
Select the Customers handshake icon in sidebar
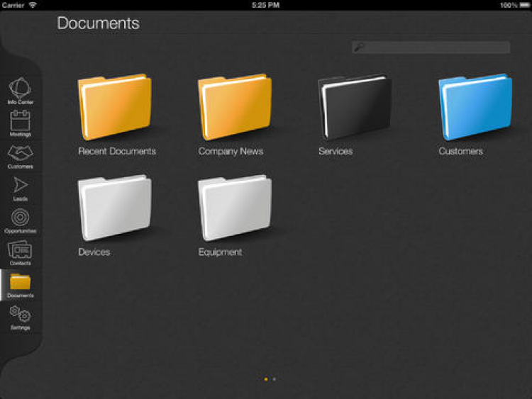(20, 153)
